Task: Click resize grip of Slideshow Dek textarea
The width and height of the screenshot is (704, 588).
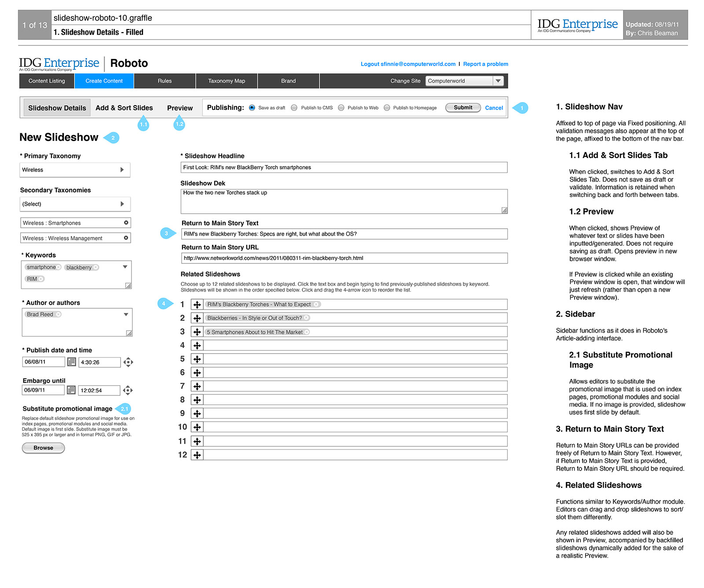Action: click(x=504, y=210)
